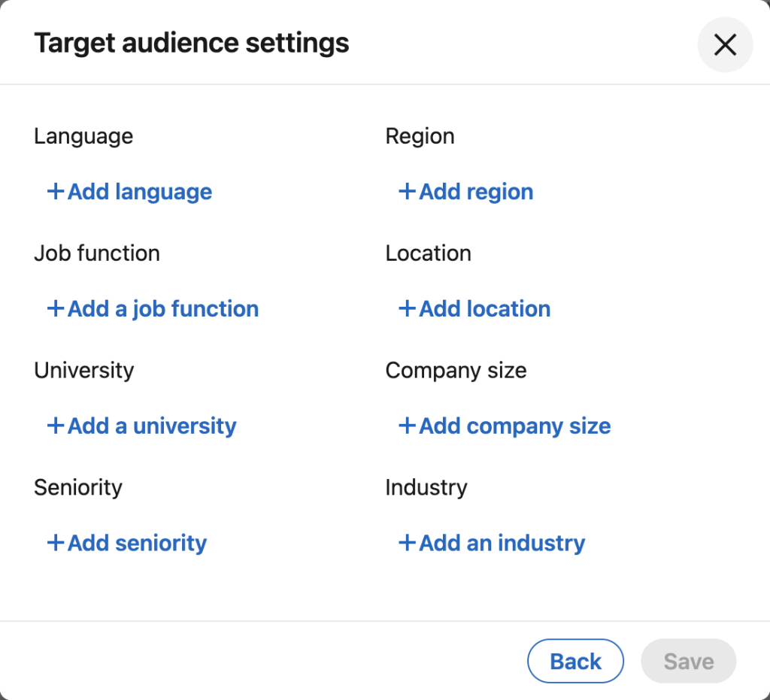
Task: Select the 'Add language' link text
Action: pos(140,192)
